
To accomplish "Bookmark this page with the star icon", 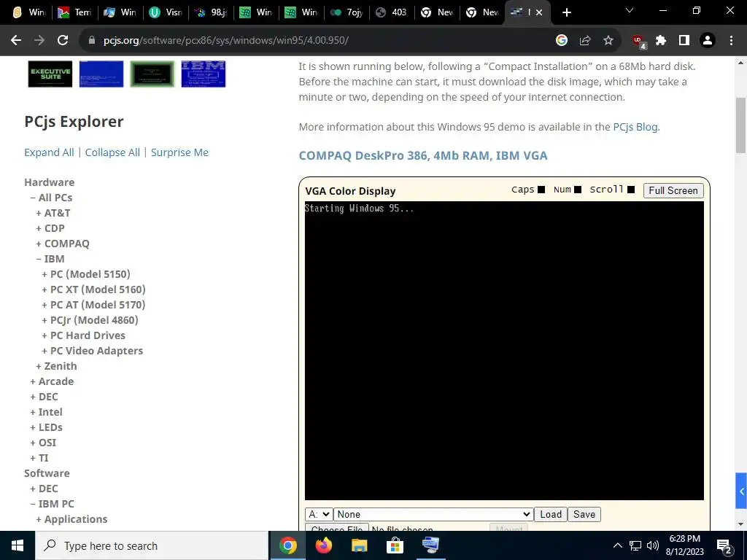I will click(608, 41).
